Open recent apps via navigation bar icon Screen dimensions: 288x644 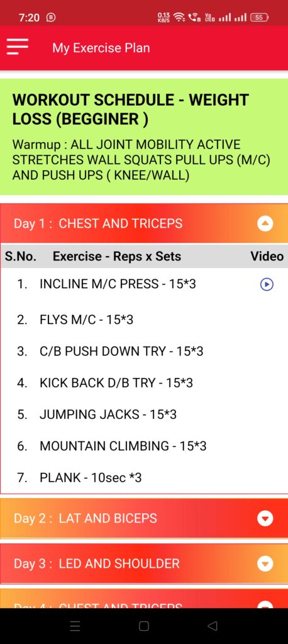pyautogui.click(x=75, y=626)
